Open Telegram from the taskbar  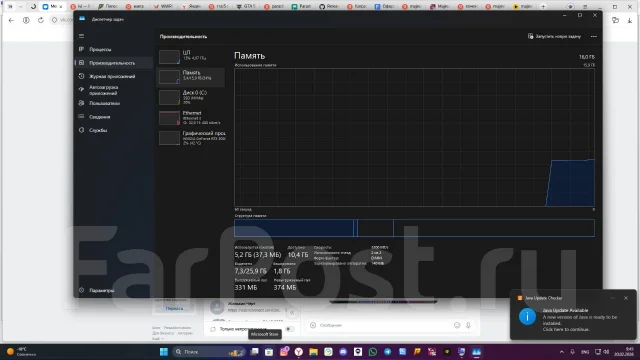tap(387, 352)
